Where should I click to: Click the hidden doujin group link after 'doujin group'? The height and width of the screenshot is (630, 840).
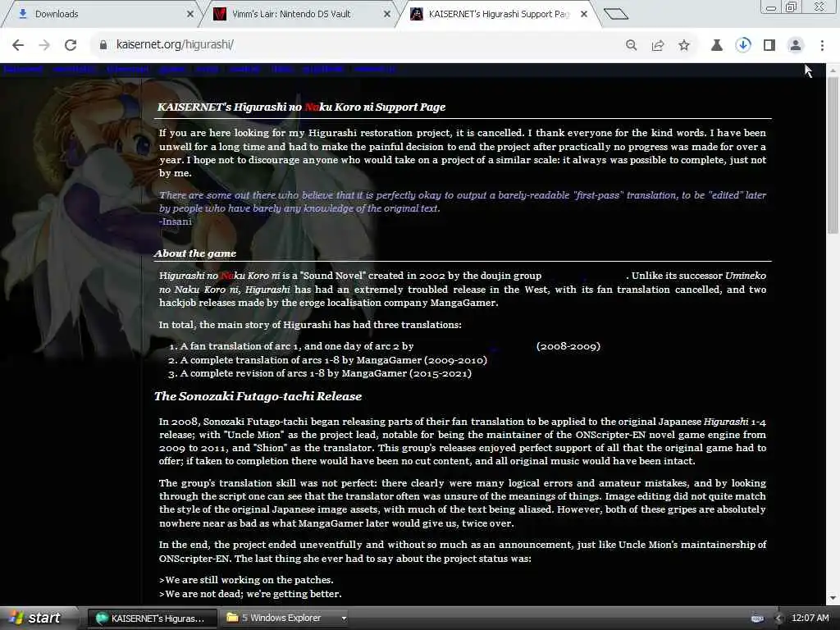tap(584, 276)
